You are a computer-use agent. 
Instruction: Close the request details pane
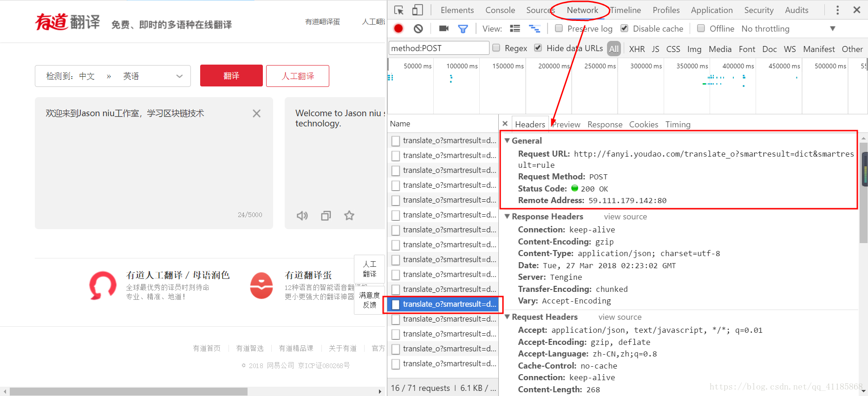[x=505, y=124]
